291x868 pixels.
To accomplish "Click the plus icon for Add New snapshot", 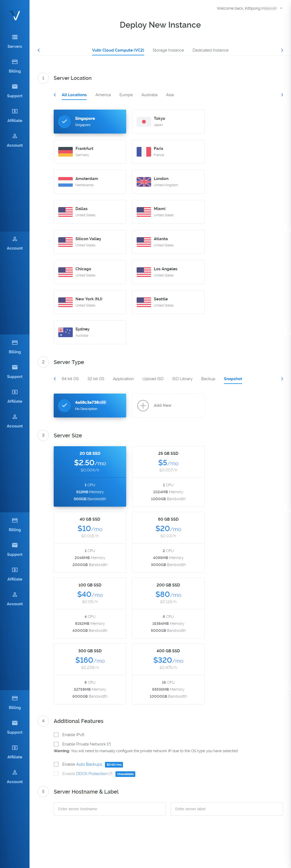I will tap(143, 405).
